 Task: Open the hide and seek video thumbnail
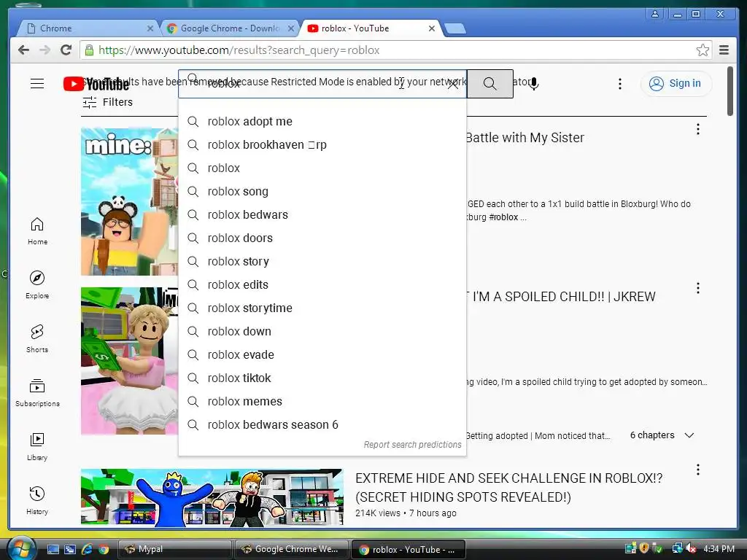click(x=212, y=497)
